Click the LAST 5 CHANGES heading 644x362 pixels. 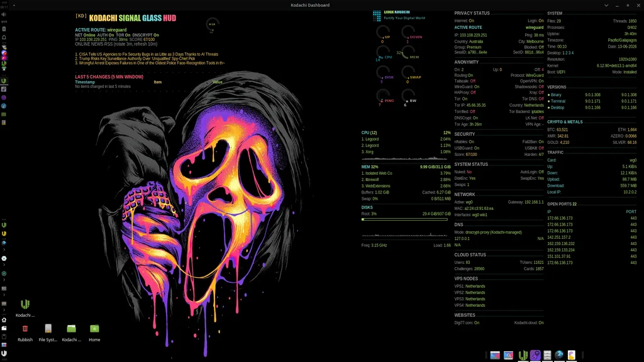[109, 77]
